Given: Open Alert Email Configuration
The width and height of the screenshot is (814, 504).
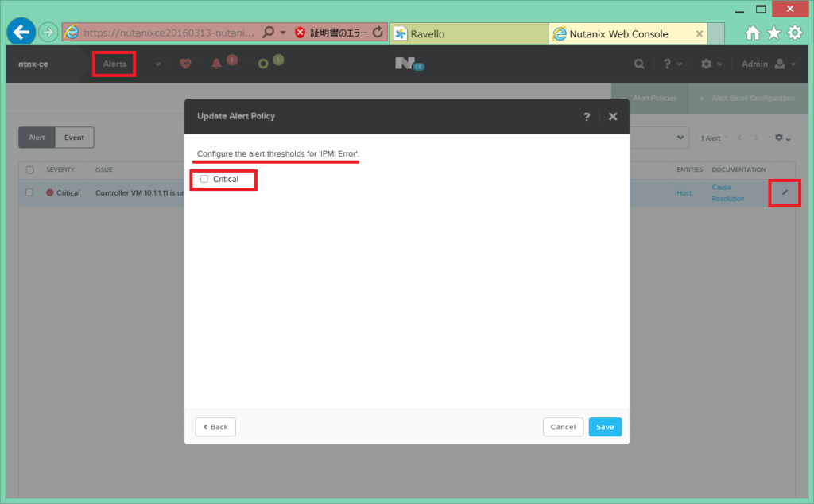Looking at the screenshot, I should click(748, 98).
